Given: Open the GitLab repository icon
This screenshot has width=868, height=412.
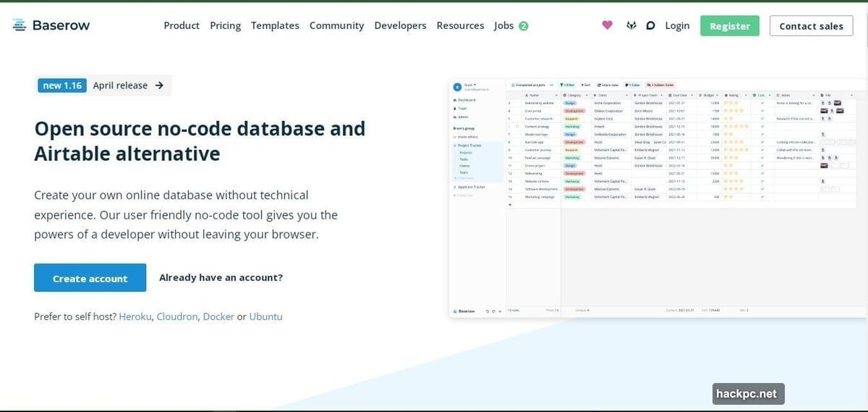Looking at the screenshot, I should (631, 25).
